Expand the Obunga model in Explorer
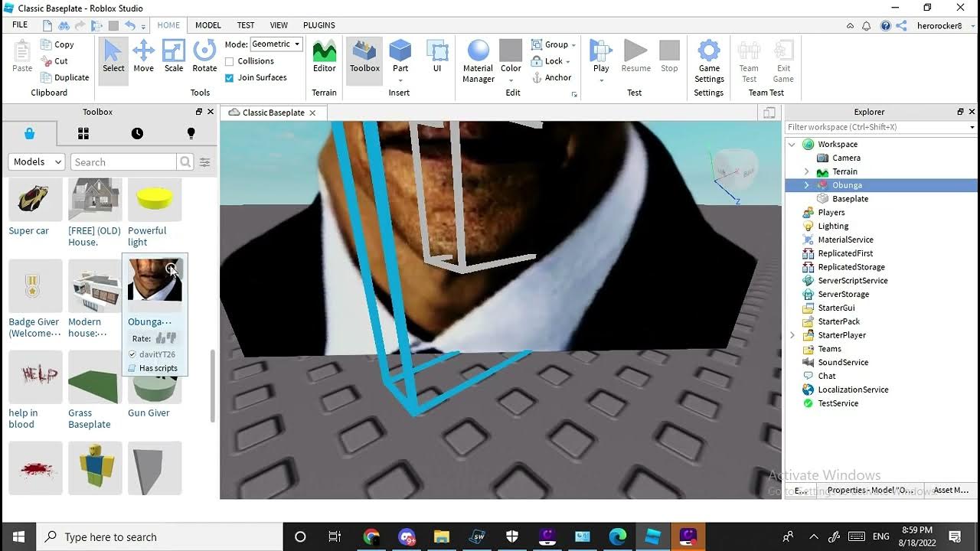 [806, 185]
